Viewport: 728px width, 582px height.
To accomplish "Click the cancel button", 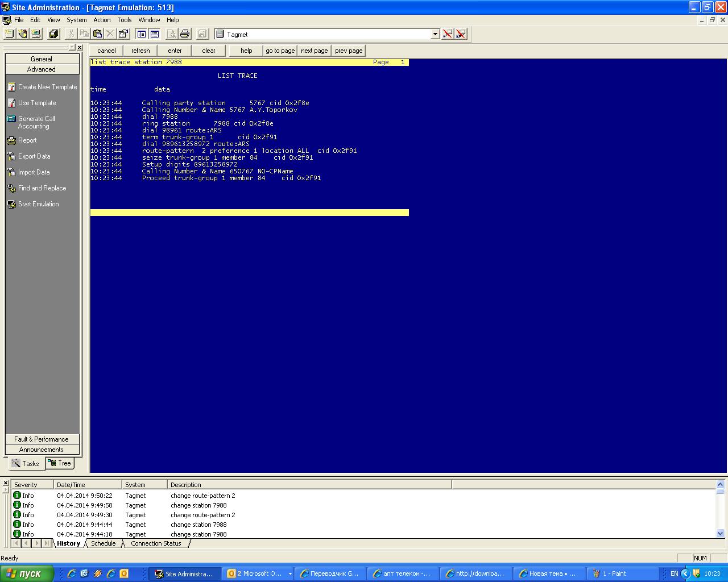I will (x=106, y=51).
